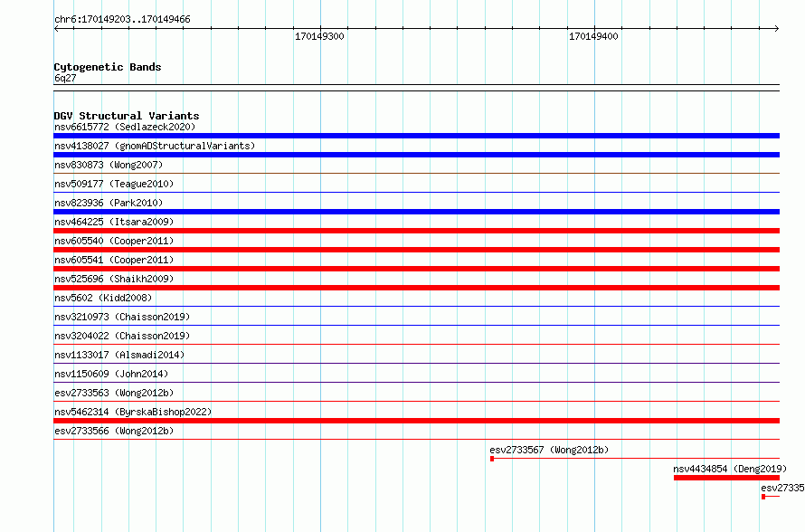The image size is (805, 532).
Task: Click the red start marker of esv2733567
Action: click(x=492, y=459)
